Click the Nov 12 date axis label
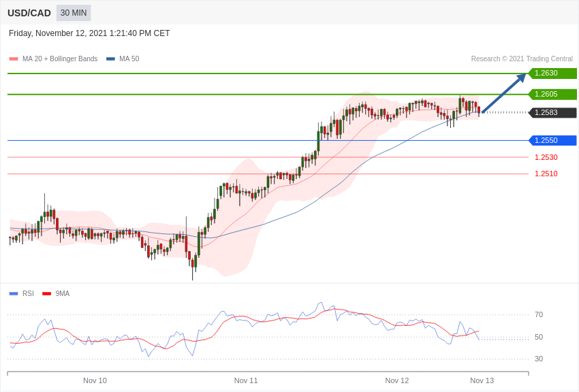579x392 pixels. tap(397, 380)
